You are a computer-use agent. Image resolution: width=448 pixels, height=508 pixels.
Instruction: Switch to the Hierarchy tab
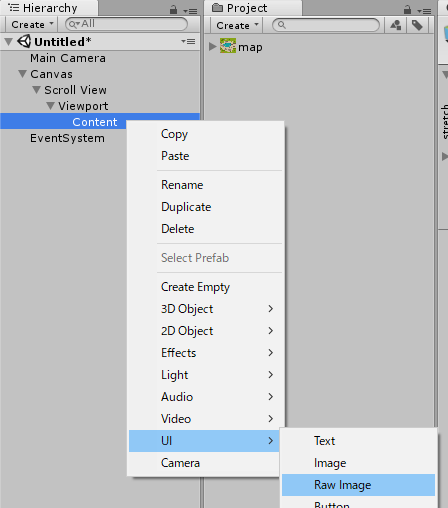(49, 8)
